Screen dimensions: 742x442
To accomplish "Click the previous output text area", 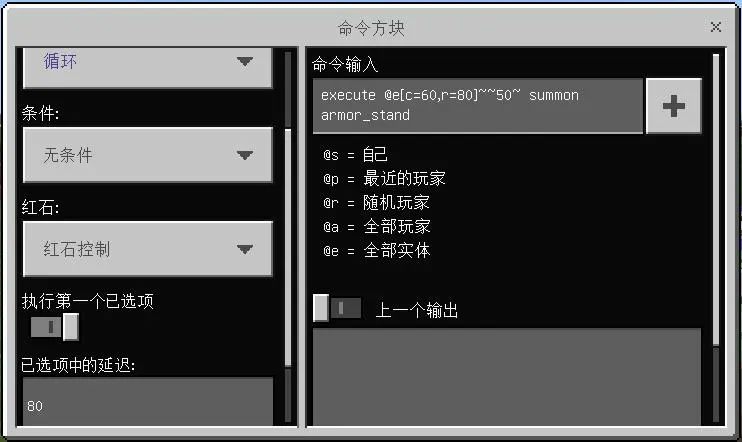I will point(507,377).
